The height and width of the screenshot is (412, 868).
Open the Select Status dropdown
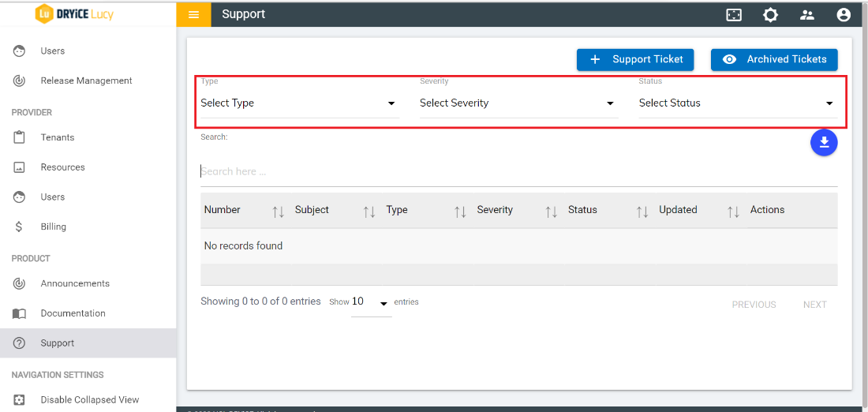[x=736, y=103]
